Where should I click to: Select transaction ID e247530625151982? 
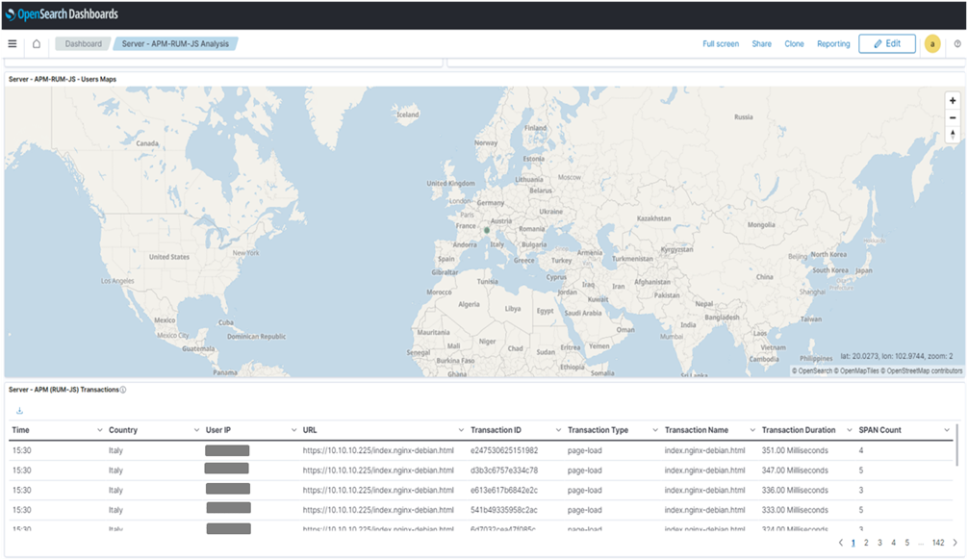coord(504,450)
